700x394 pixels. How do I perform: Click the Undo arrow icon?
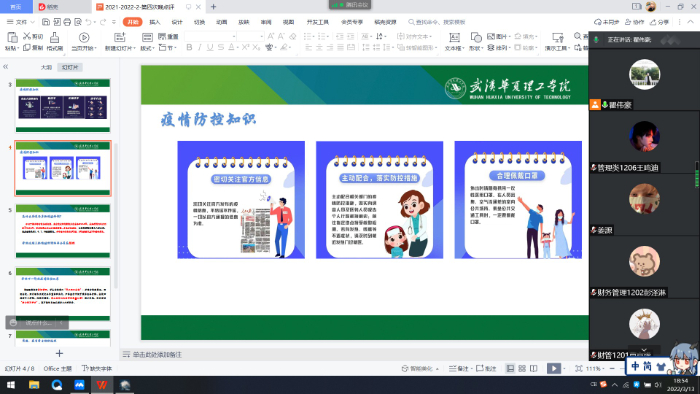pyautogui.click(x=88, y=22)
